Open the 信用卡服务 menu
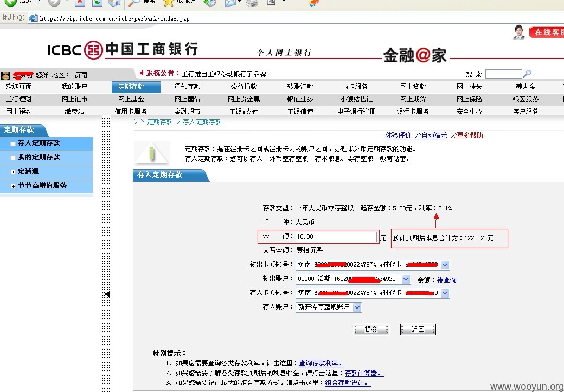The image size is (564, 392). pyautogui.click(x=131, y=112)
